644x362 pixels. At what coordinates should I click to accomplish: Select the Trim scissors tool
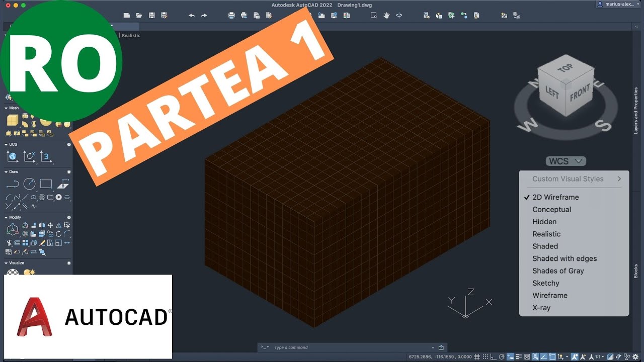point(9,242)
